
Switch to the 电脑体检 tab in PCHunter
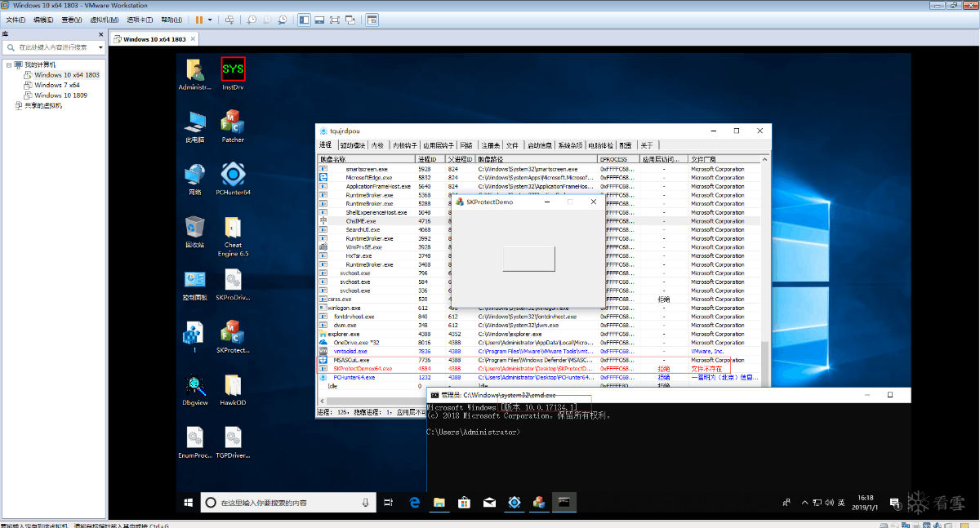[601, 145]
